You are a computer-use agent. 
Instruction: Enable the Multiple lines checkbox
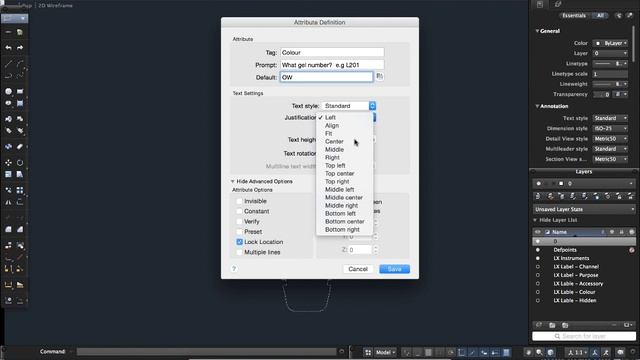point(239,252)
